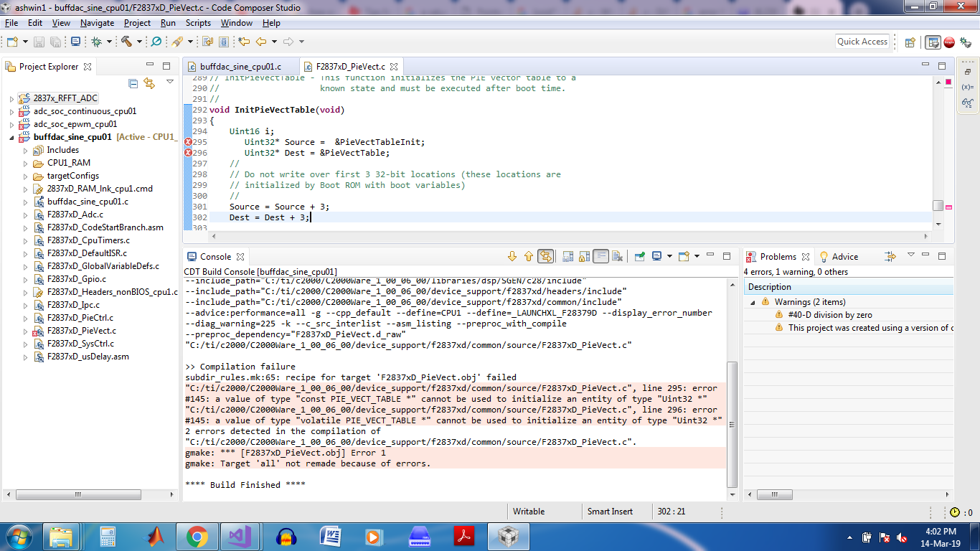Select 2837xD_RAM_lnk_cpu1.cmd file

[100, 189]
